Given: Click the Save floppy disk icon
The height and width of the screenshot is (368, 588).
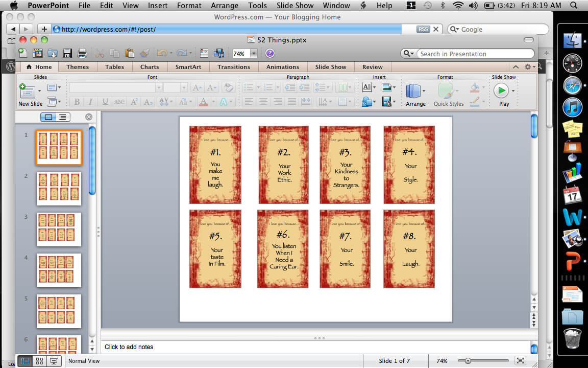Looking at the screenshot, I should coord(67,53).
